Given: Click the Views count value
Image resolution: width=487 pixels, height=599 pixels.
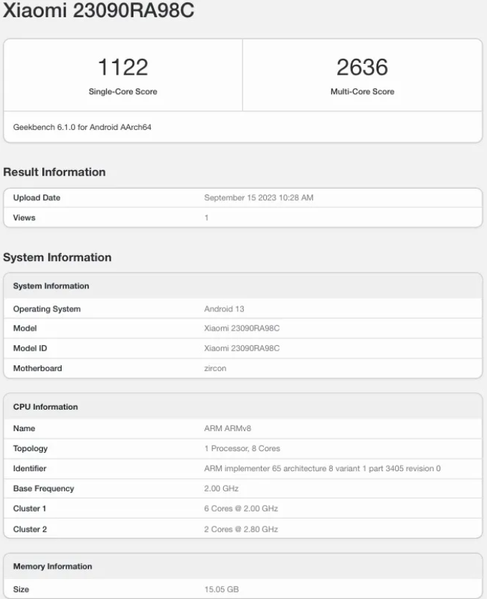Looking at the screenshot, I should click(x=206, y=218).
